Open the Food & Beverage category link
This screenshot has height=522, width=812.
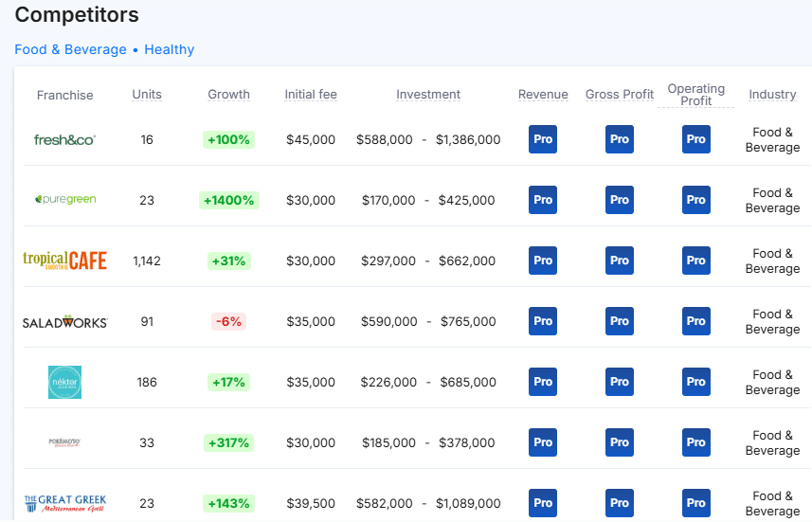tap(70, 49)
